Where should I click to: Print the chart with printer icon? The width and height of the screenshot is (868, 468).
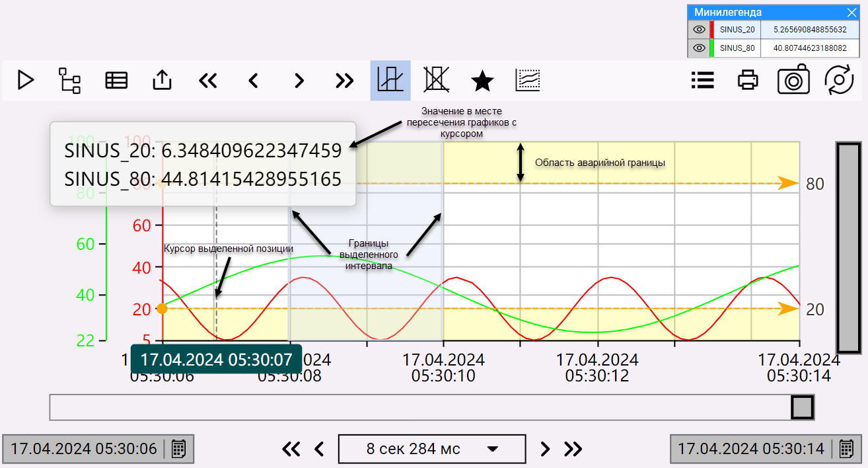point(747,80)
